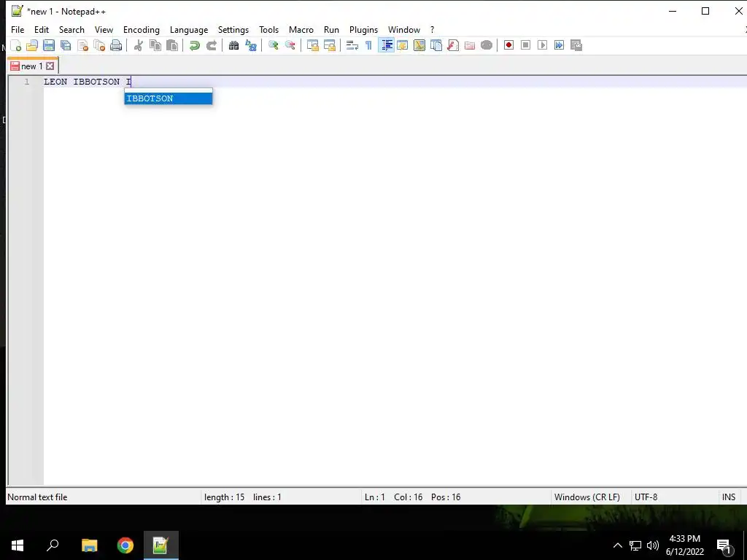
Task: Open the Language menu
Action: tap(189, 29)
